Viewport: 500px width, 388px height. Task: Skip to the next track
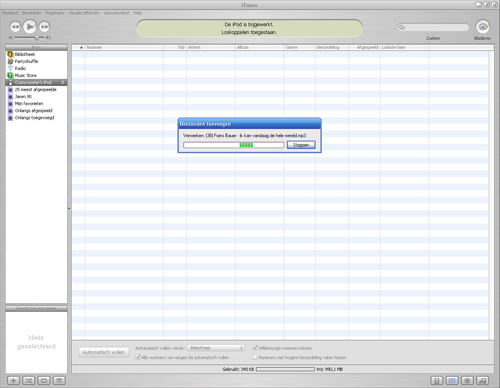(x=45, y=27)
